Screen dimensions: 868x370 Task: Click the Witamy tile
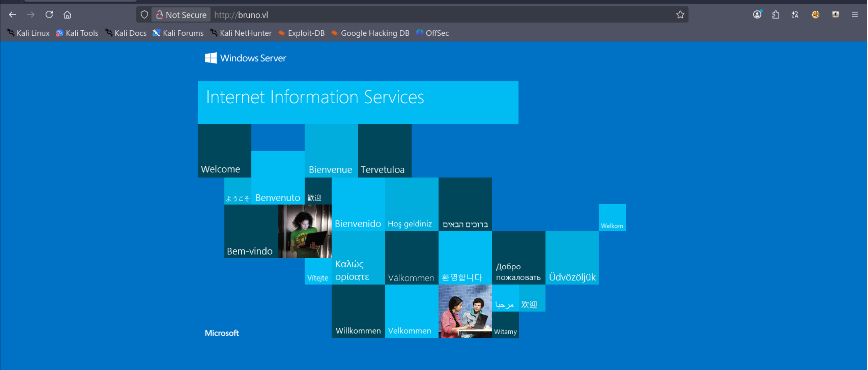click(505, 325)
